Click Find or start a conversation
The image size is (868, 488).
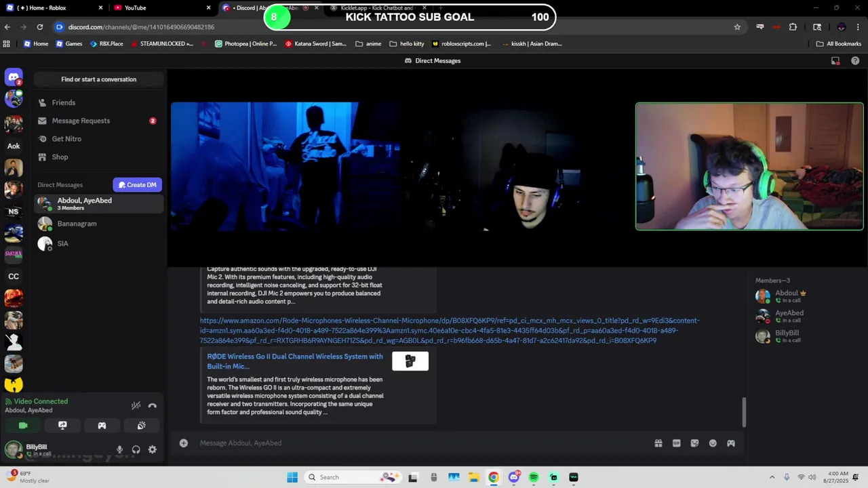tap(99, 79)
